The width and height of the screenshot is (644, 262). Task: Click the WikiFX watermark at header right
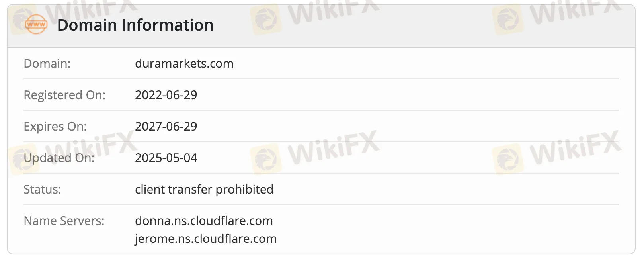(557, 15)
